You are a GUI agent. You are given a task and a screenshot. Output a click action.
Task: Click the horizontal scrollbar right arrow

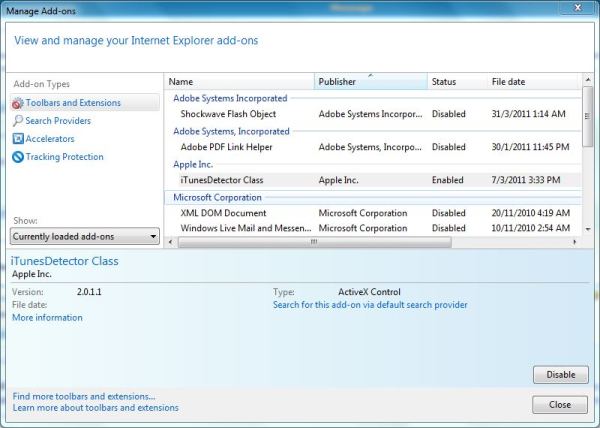(x=574, y=242)
